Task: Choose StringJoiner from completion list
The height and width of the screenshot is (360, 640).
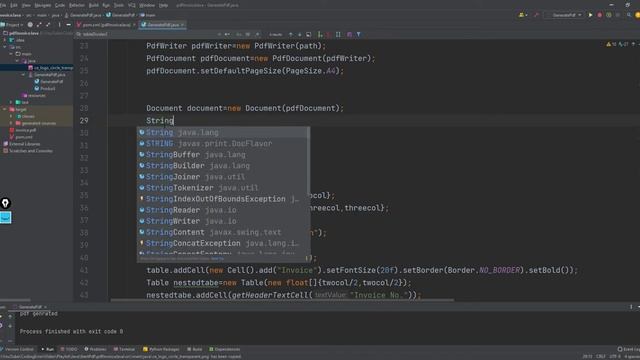Action: click(223, 177)
